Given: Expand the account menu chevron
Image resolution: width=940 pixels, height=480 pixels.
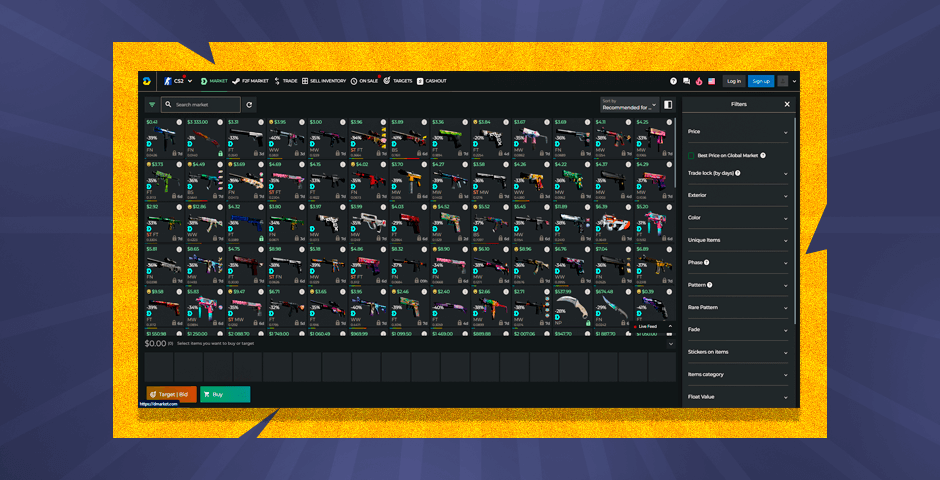Looking at the screenshot, I should pos(794,81).
